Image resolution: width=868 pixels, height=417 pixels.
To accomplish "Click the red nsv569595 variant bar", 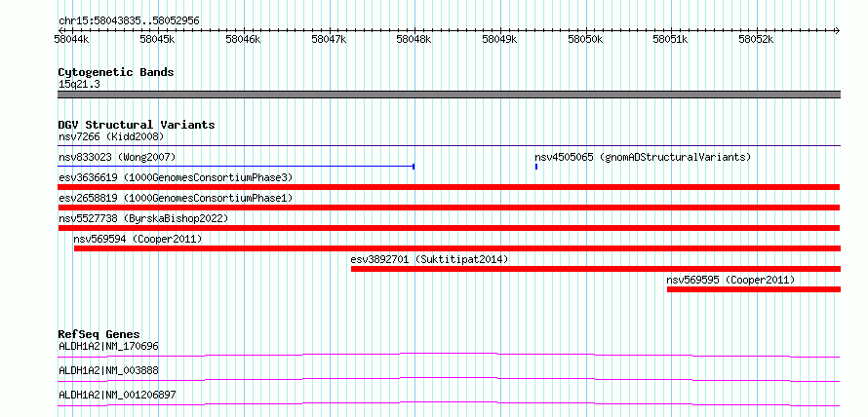I will (x=754, y=289).
